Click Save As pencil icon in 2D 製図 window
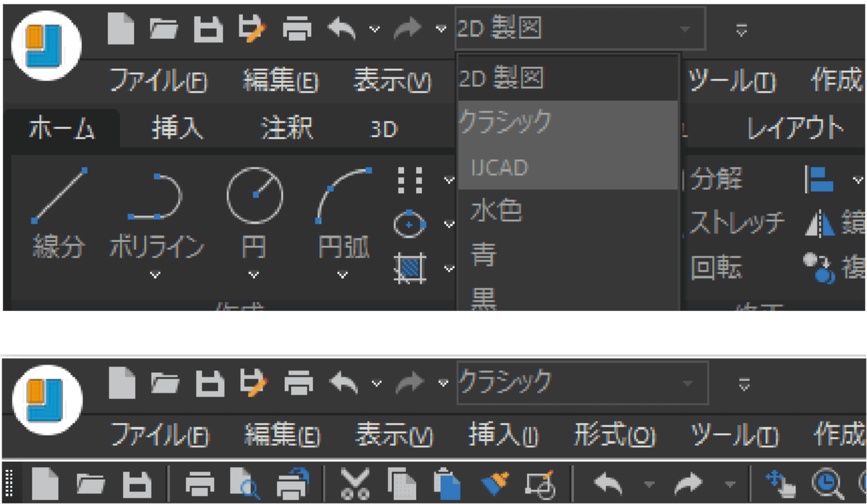This screenshot has width=867, height=504. pyautogui.click(x=252, y=28)
